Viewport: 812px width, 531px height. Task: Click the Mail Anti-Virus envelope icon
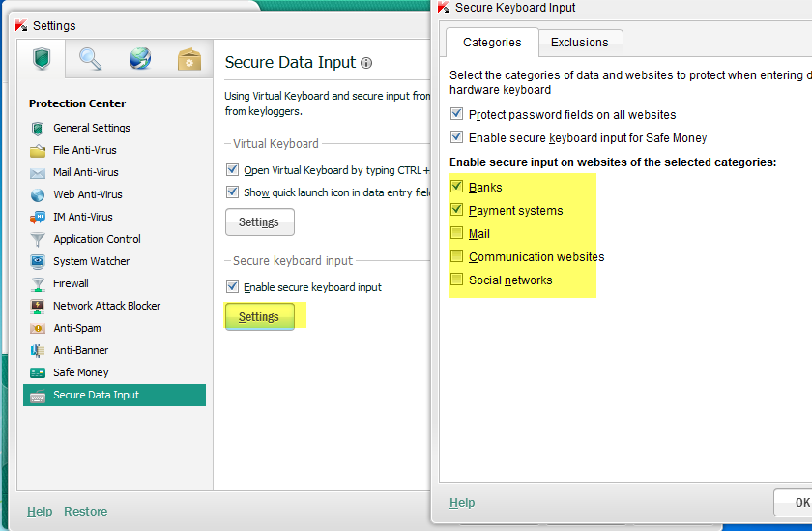coord(38,173)
